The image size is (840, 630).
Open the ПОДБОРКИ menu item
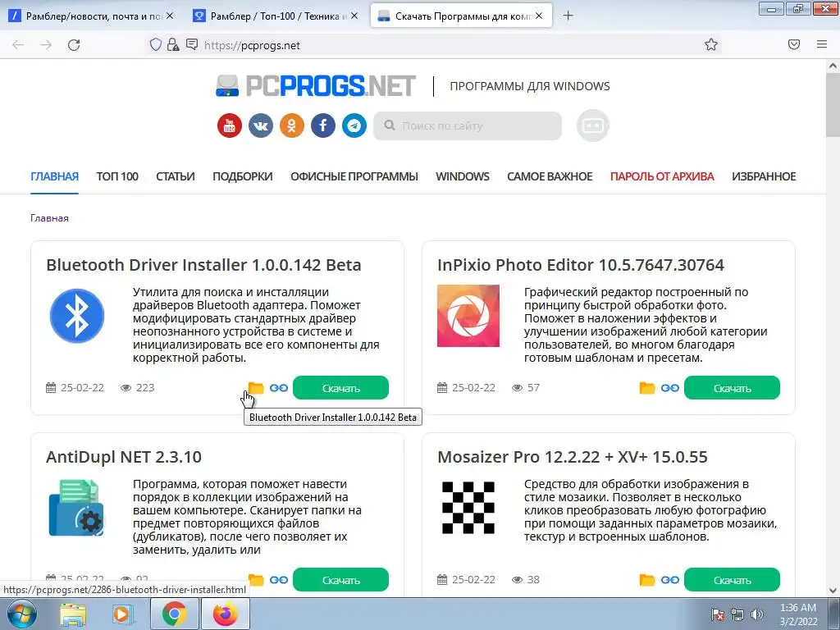click(243, 176)
